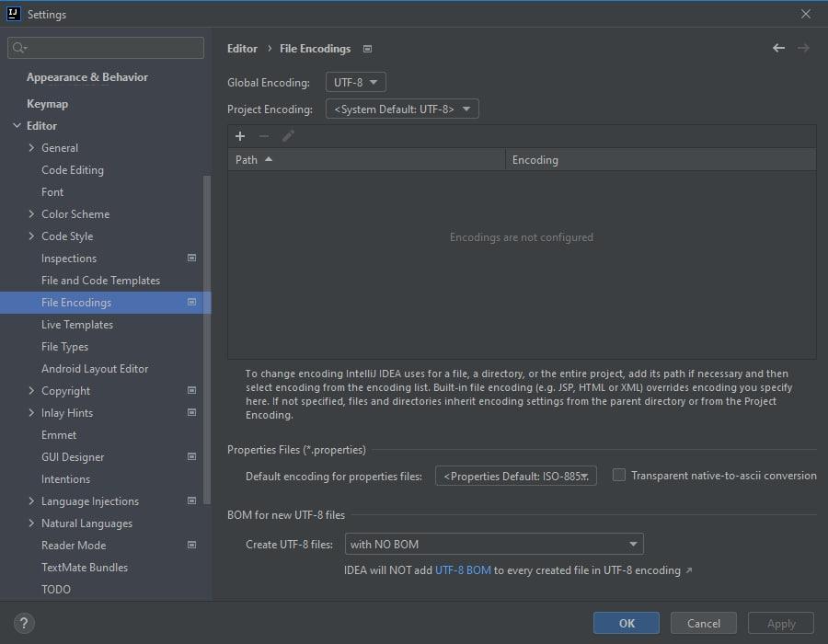
Task: Click the help question mark button
Action: click(x=24, y=624)
